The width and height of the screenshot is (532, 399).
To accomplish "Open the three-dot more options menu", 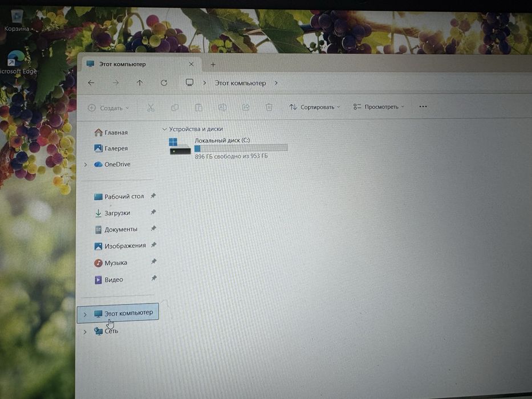I will 423,107.
